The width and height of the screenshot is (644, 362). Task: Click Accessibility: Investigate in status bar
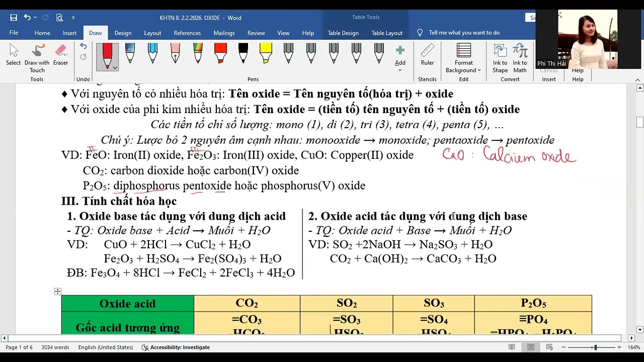pyautogui.click(x=176, y=347)
